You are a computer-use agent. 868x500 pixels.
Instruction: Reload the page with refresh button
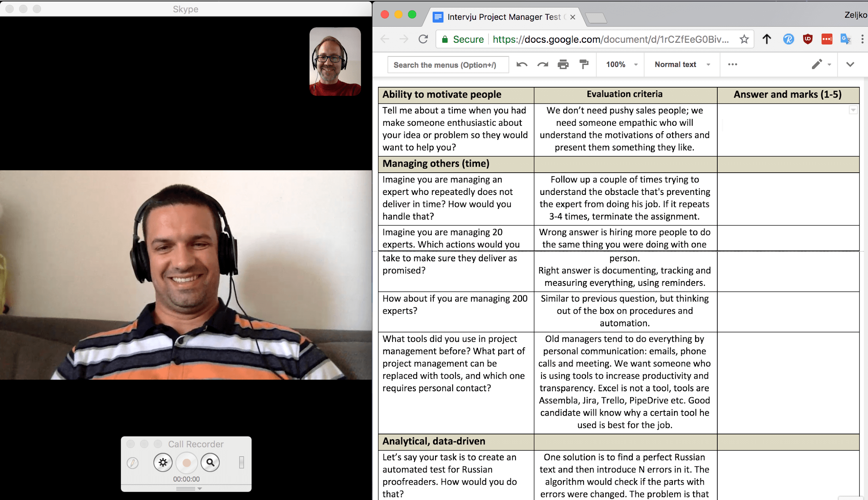[x=423, y=39]
